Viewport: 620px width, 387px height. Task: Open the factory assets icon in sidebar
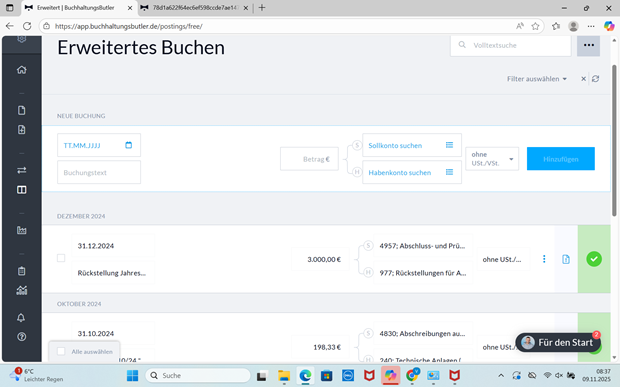pos(22,230)
